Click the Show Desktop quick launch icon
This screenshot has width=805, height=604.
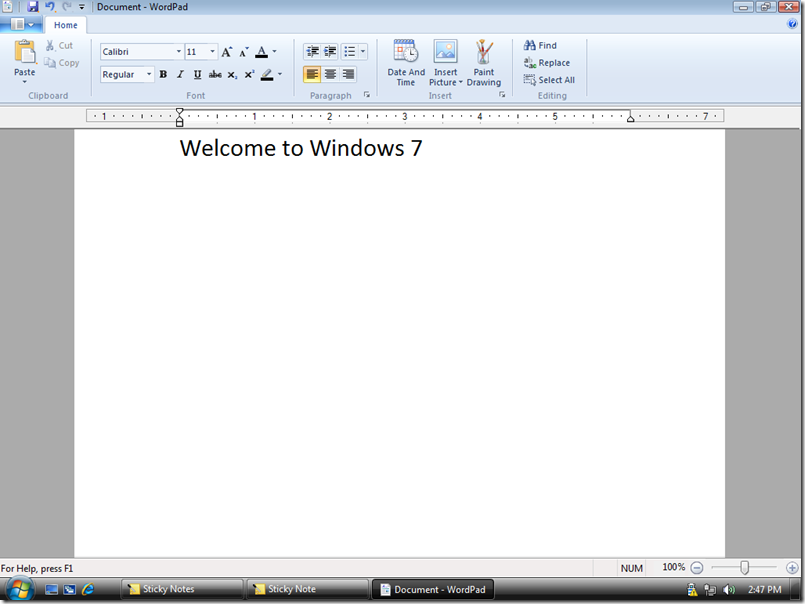coord(51,590)
